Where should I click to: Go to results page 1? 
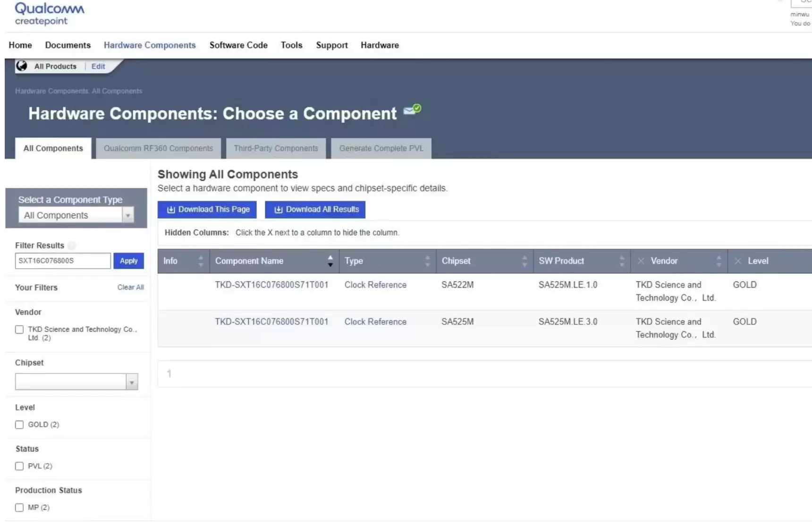169,373
